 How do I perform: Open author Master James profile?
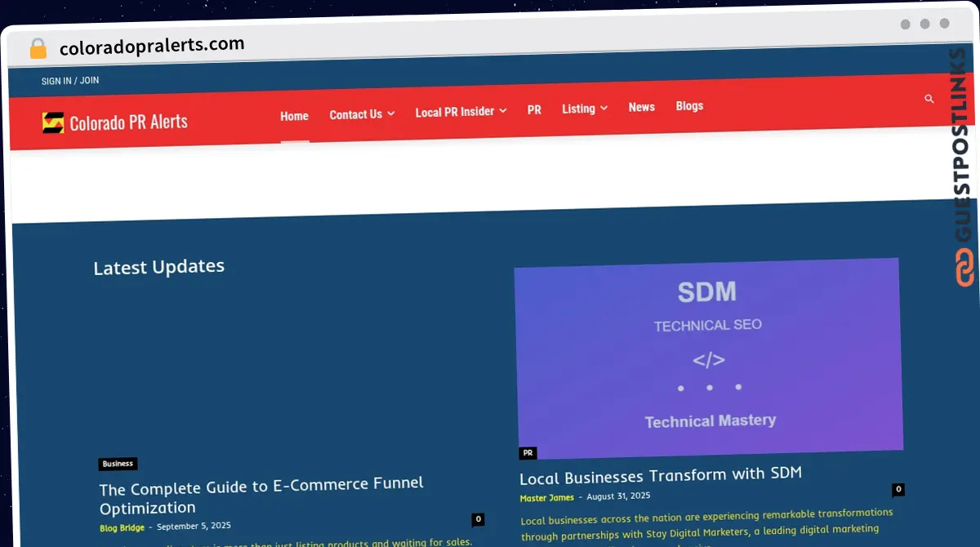546,498
